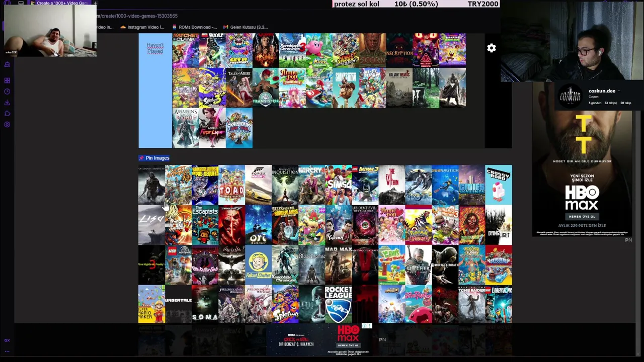This screenshot has width=644, height=362.
Task: Pick The Witcher 3 cover
Action: coord(418,265)
